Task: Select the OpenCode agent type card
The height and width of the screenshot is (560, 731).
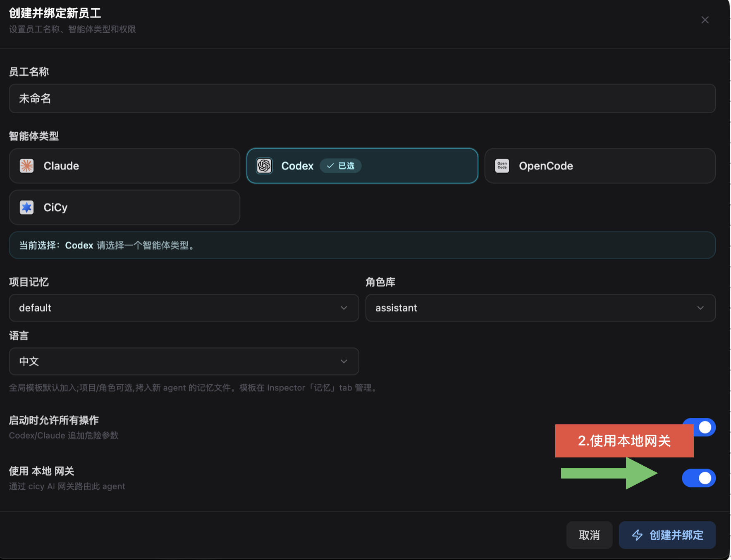Action: 600,166
